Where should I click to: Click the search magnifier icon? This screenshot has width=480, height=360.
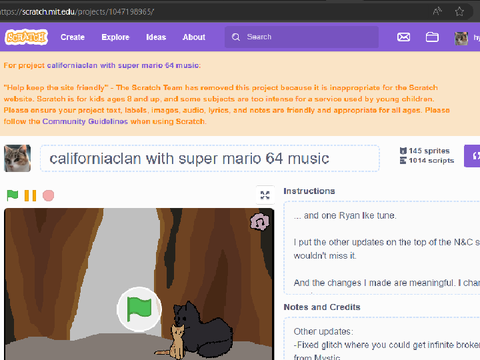point(236,37)
